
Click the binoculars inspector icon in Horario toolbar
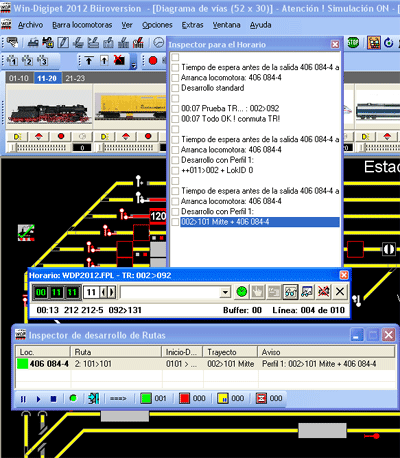290,292
